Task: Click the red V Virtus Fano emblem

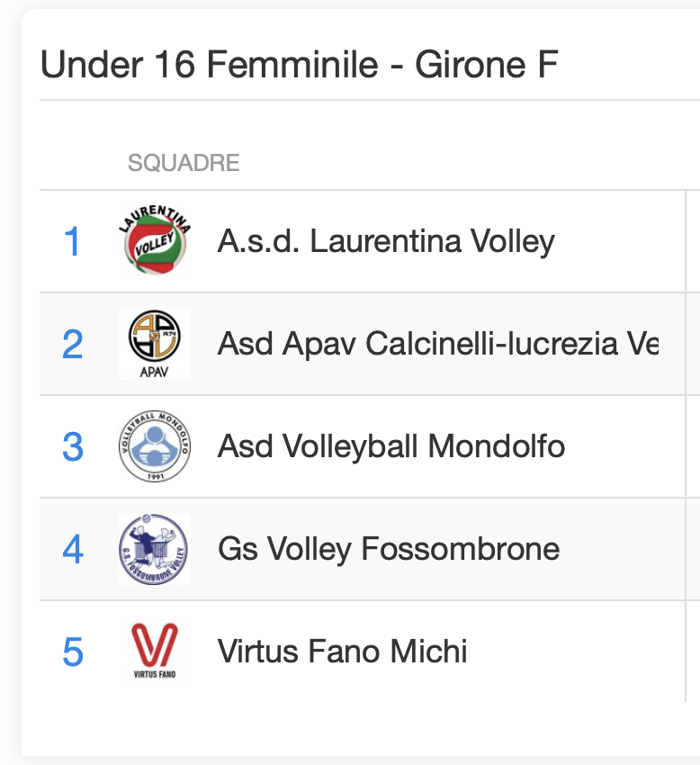Action: click(155, 644)
